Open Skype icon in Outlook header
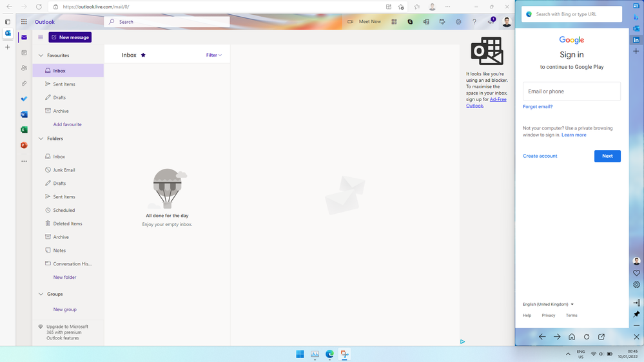Screen dimensions: 644x362 (x=410, y=22)
